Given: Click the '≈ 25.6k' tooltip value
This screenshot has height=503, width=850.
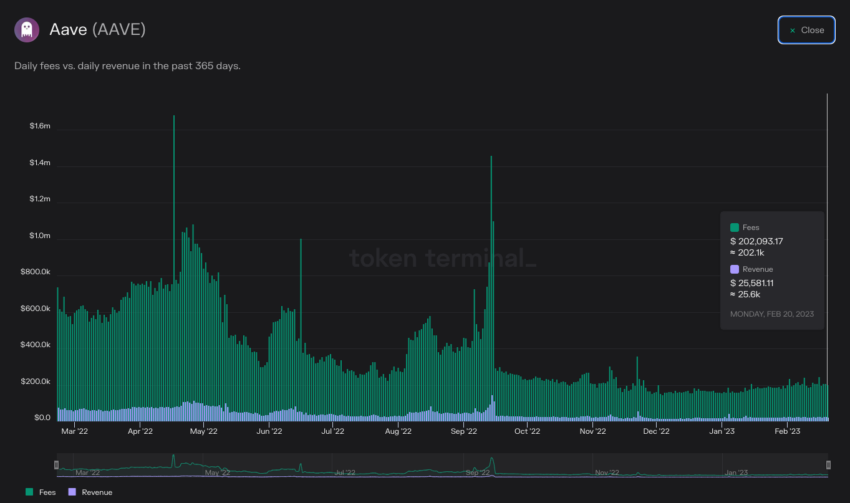Looking at the screenshot, I should pos(745,294).
